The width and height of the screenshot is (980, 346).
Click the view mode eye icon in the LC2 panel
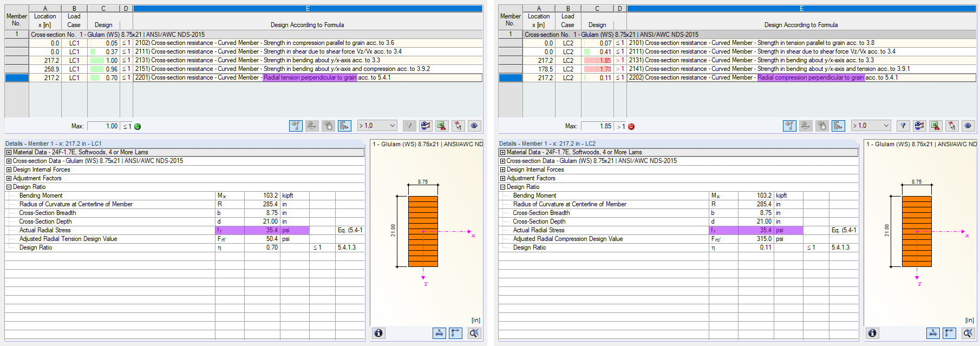click(968, 126)
